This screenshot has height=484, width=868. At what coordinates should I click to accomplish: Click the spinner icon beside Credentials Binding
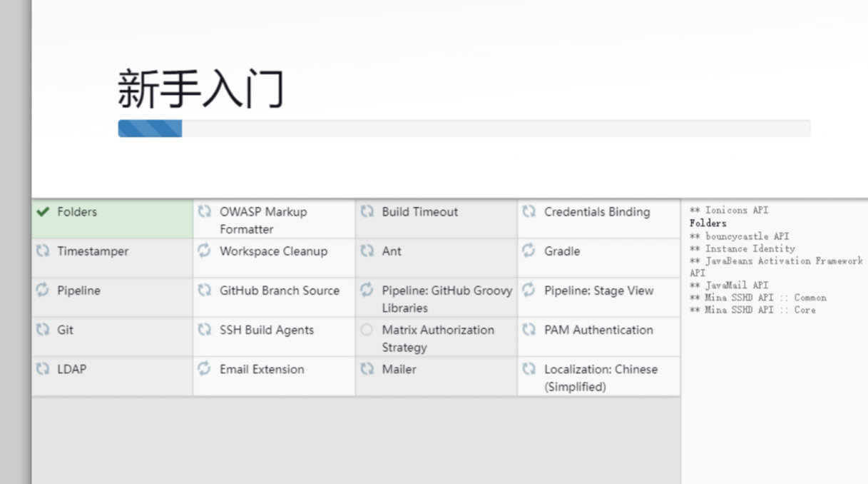[529, 211]
